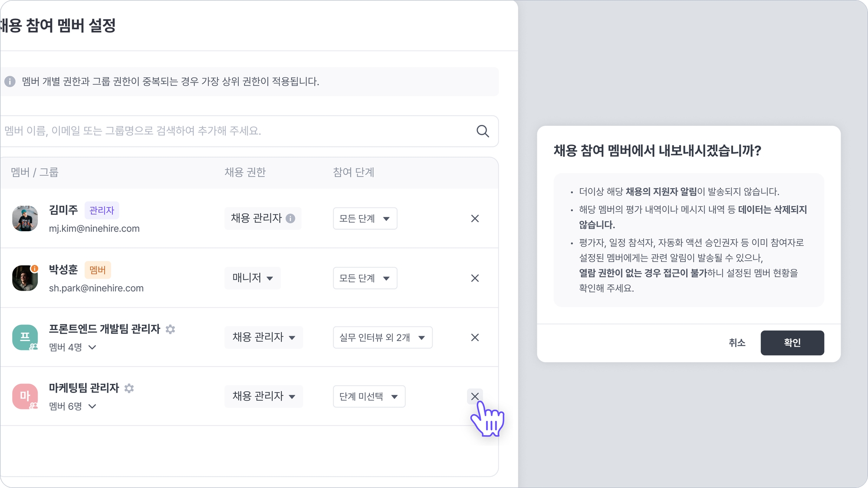Click the 확인 confirm button

click(792, 343)
